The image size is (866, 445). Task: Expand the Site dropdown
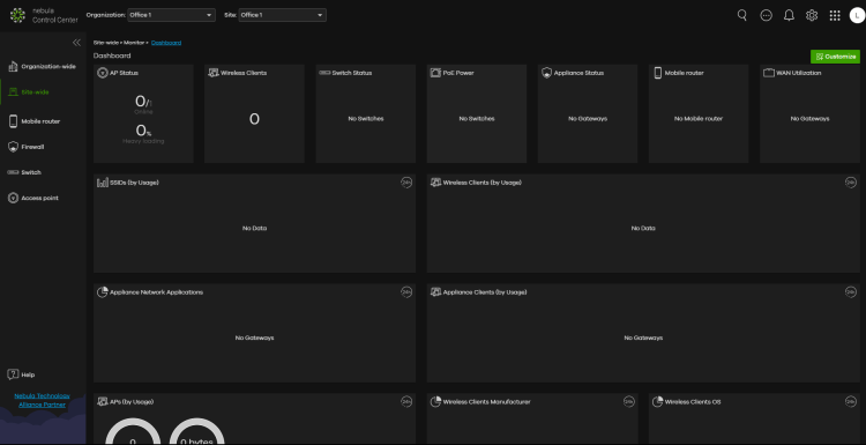pos(282,15)
